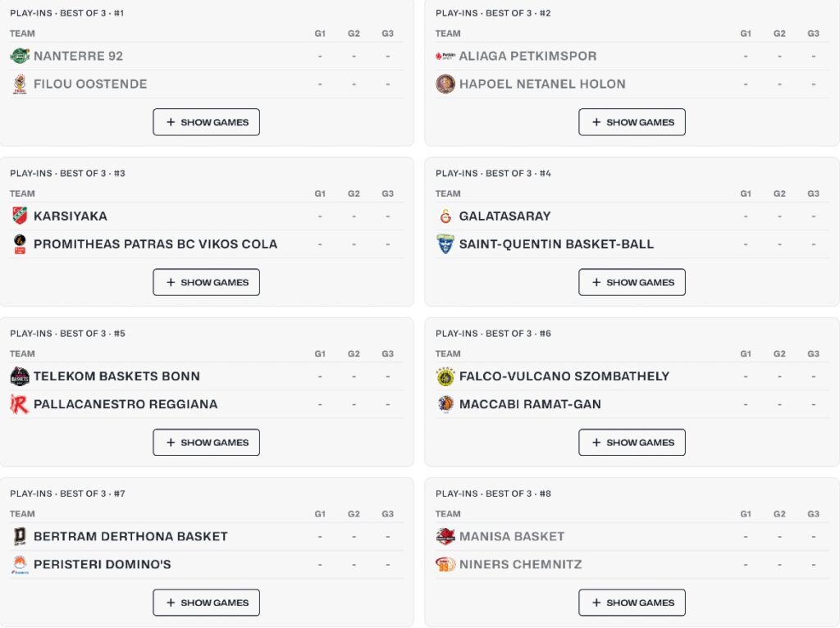Show games for Play-Ins series #5

point(206,443)
